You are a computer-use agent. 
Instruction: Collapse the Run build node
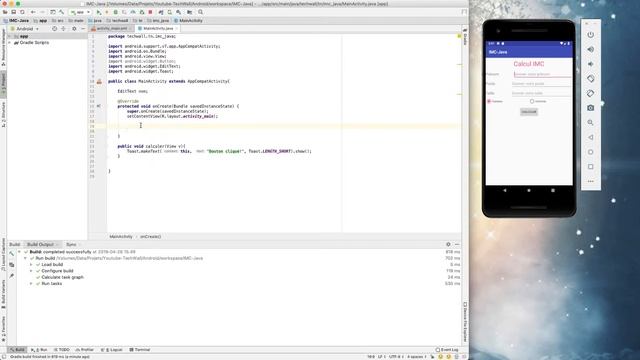[x=25, y=258]
